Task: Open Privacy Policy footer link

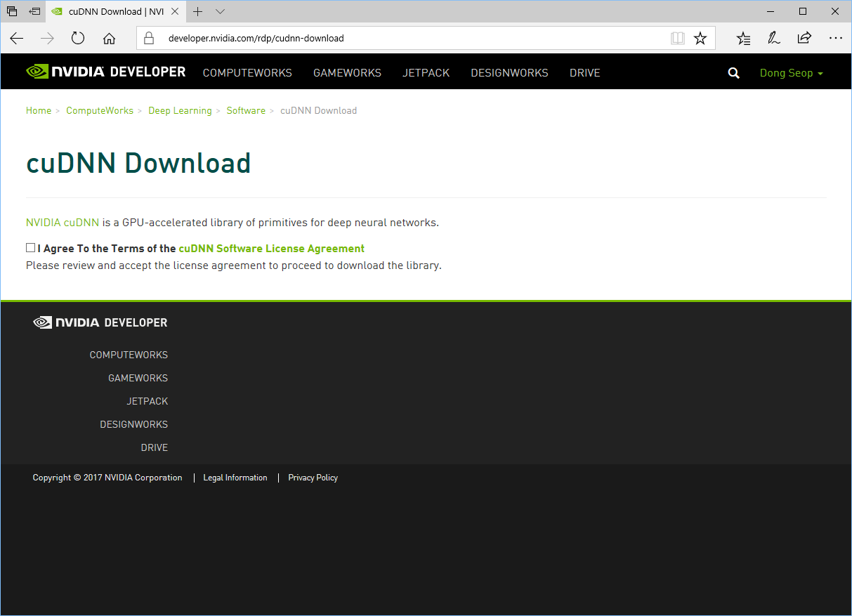Action: pos(313,478)
